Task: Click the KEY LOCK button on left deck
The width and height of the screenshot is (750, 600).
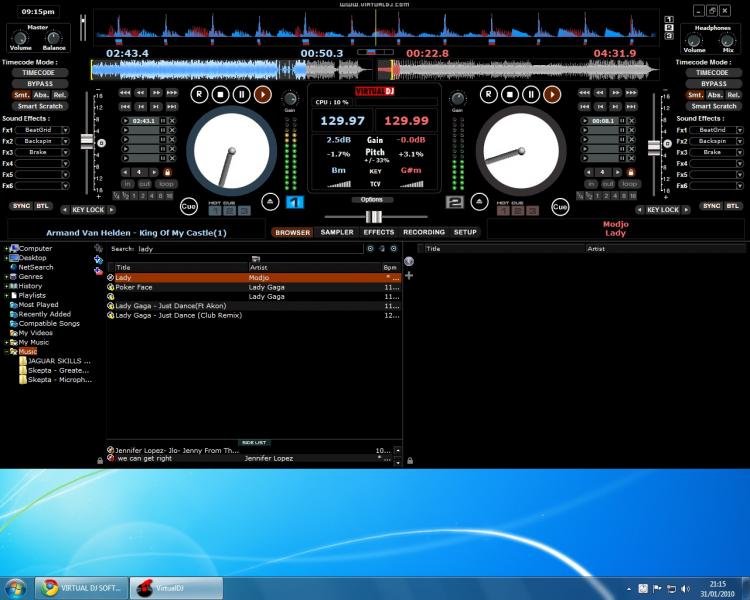Action: [88, 210]
